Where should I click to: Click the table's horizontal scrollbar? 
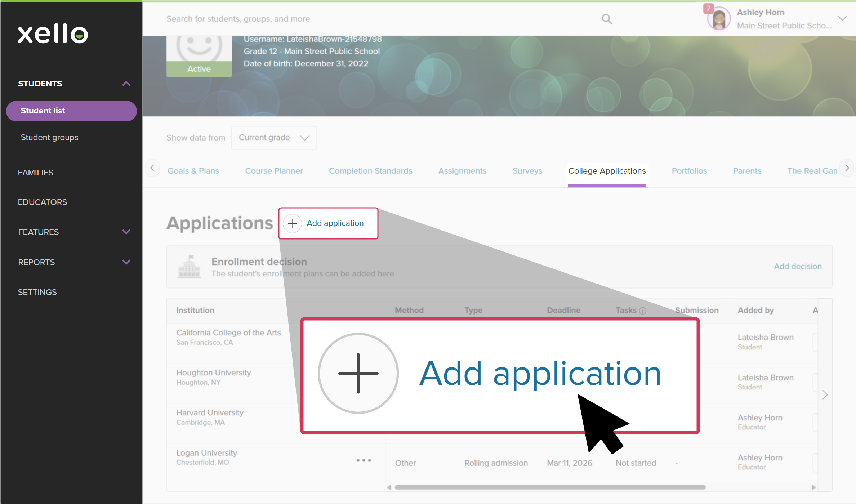(550, 487)
